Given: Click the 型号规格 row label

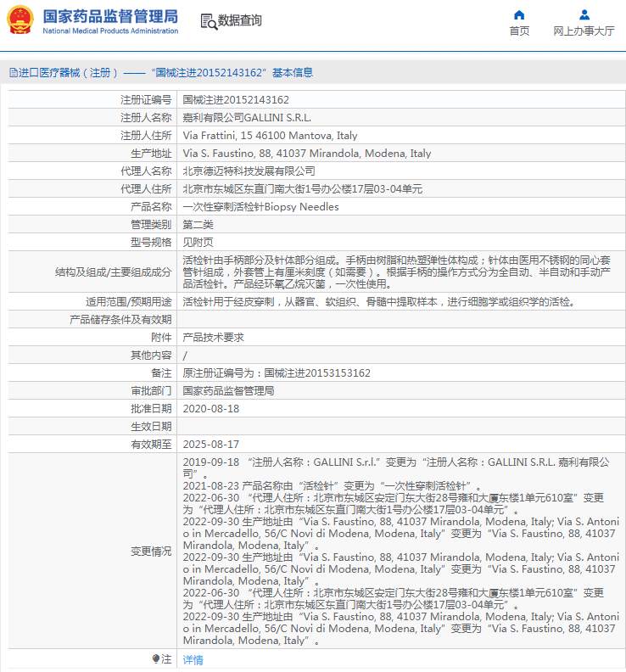Looking at the screenshot, I should pyautogui.click(x=151, y=243).
